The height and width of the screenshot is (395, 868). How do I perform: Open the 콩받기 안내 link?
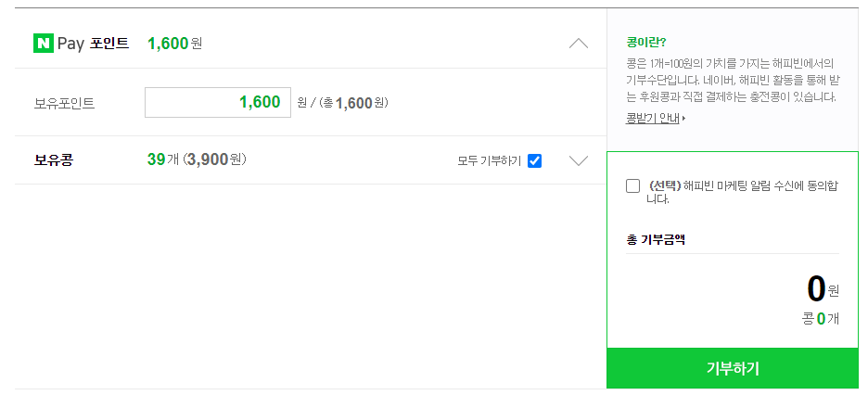point(652,119)
